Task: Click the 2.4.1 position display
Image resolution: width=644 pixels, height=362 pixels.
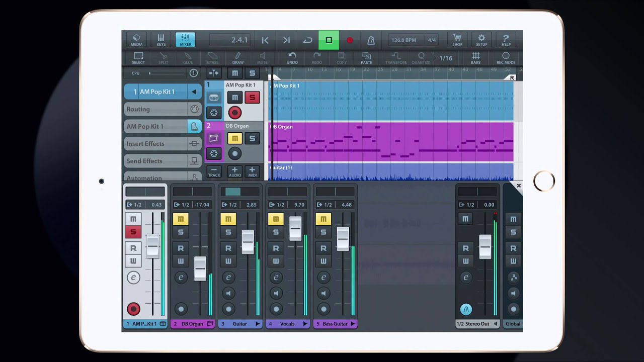Action: [x=229, y=40]
